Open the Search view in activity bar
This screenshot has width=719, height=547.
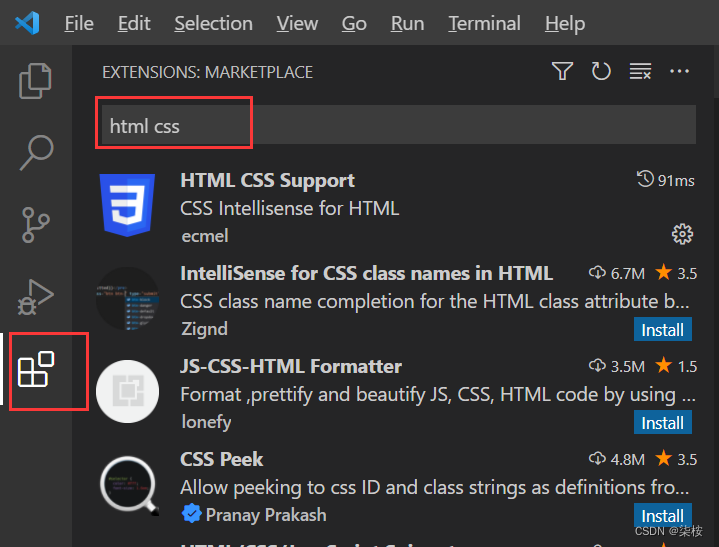pos(36,153)
